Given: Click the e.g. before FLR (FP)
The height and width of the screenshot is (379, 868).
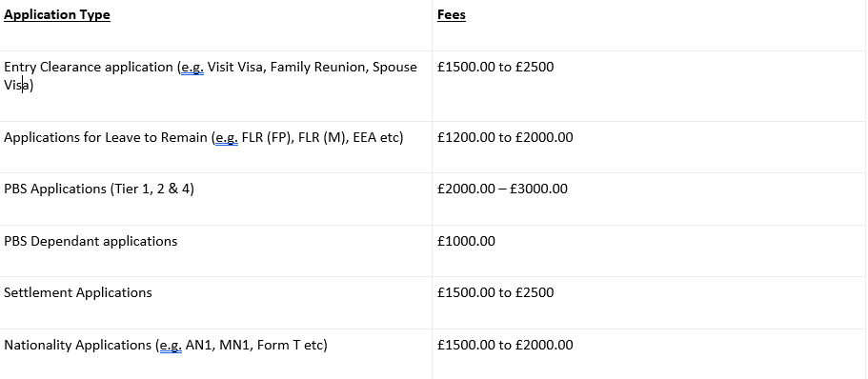Looking at the screenshot, I should (x=227, y=138).
